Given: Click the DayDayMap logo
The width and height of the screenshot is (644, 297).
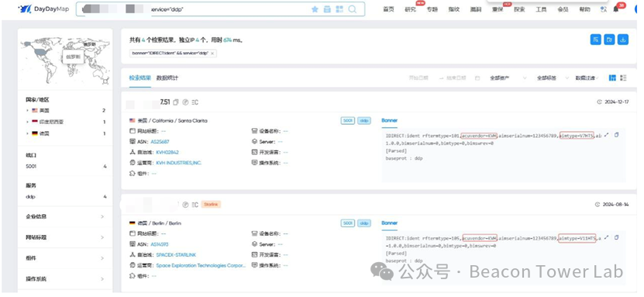Looking at the screenshot, I should coord(43,9).
